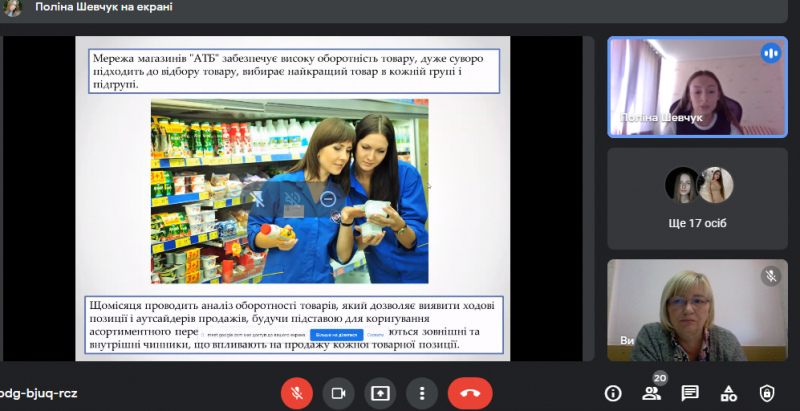The height and width of the screenshot is (411, 800).
Task: Open the meeting details info icon
Action: tap(613, 393)
